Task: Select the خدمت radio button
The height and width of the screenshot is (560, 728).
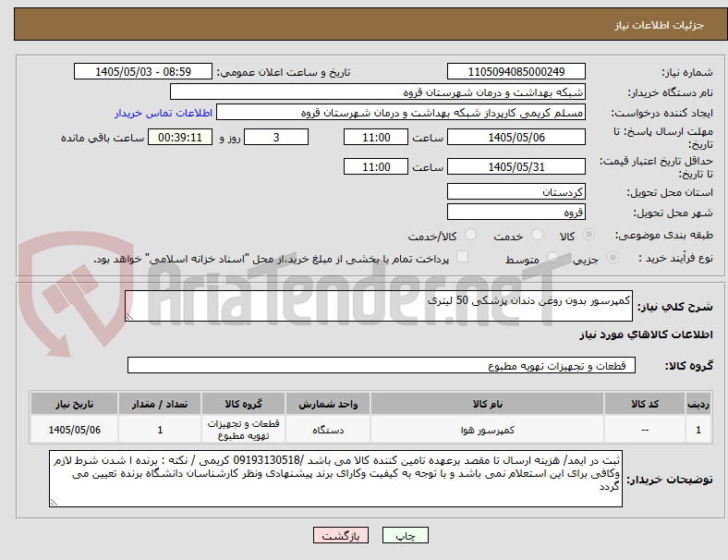Action: coord(537,235)
